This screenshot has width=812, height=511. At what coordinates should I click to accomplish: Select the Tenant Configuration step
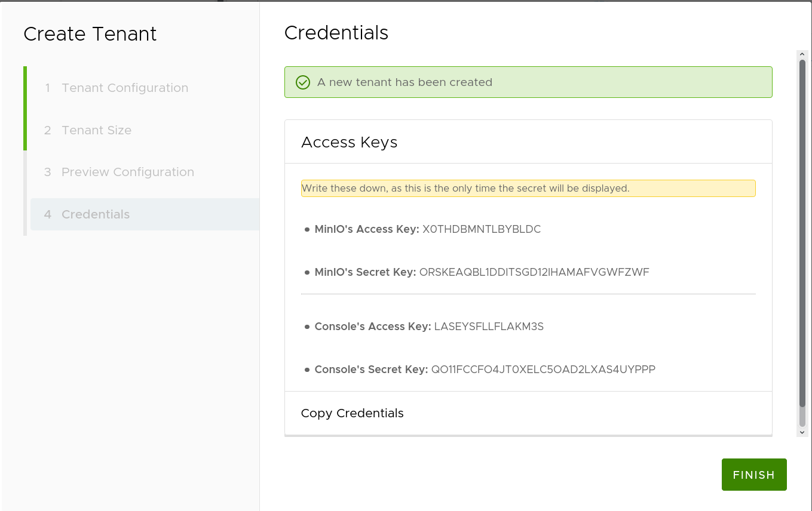pyautogui.click(x=124, y=88)
